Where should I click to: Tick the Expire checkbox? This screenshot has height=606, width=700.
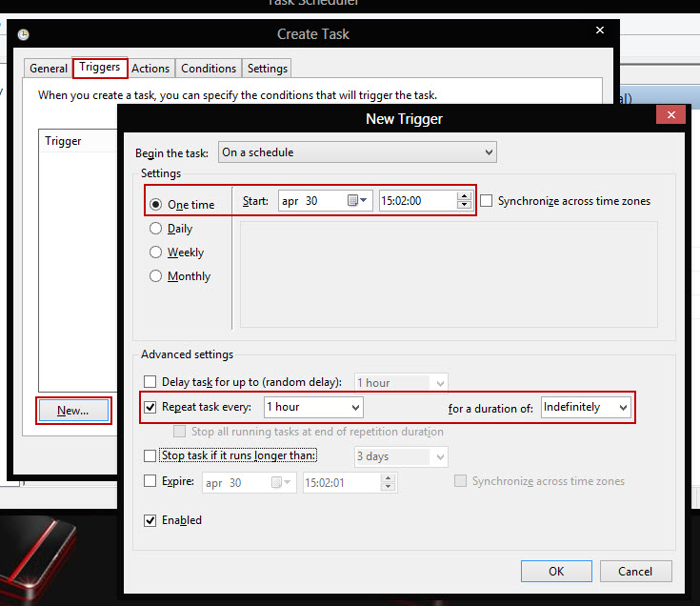pos(150,481)
